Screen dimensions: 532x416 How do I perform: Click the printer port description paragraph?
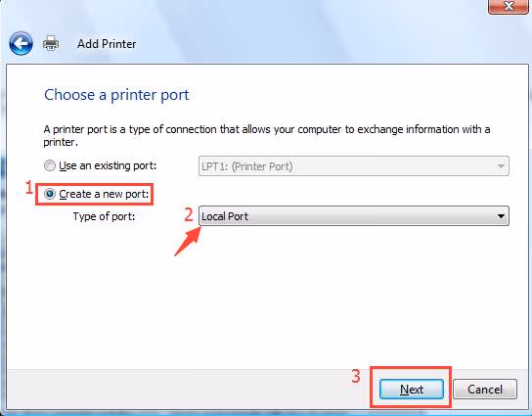(267, 135)
